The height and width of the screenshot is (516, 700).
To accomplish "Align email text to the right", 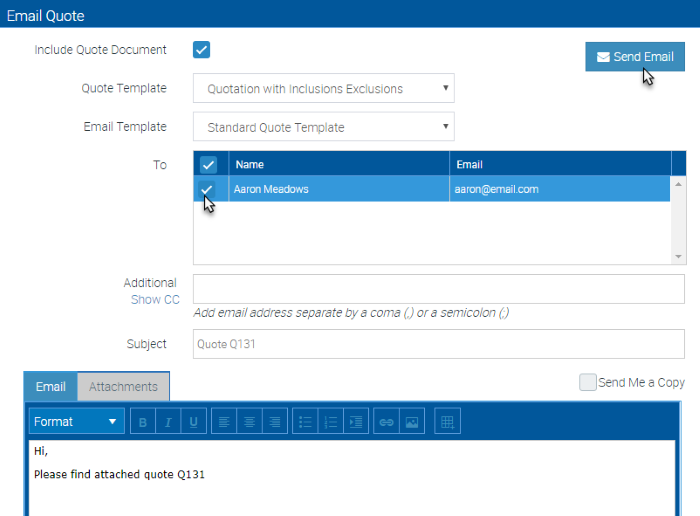I will pyautogui.click(x=275, y=421).
